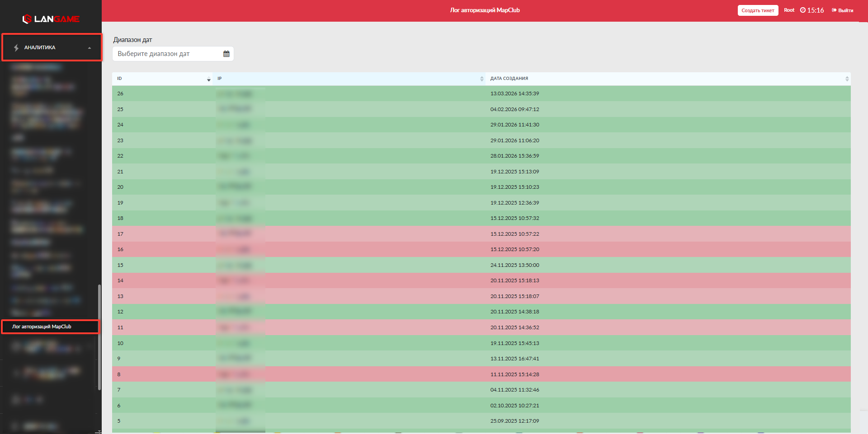This screenshot has width=868, height=434.
Task: Select ID cell 11
Action: point(120,327)
